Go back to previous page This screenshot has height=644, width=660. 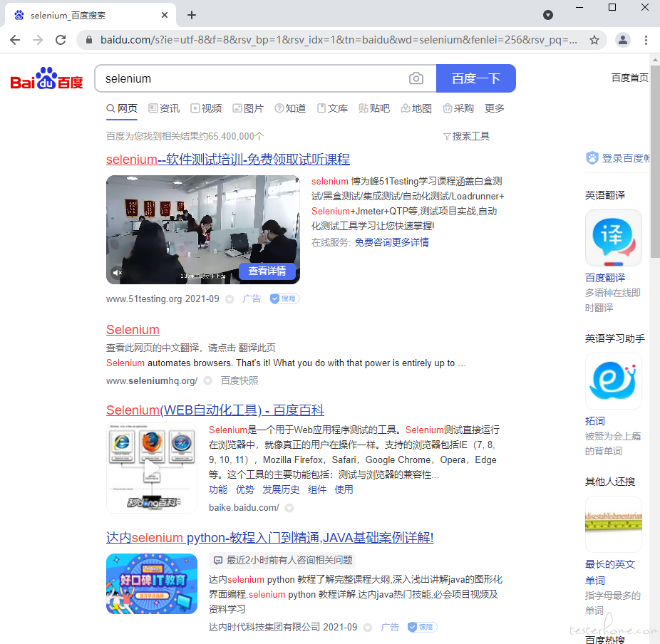(15, 40)
